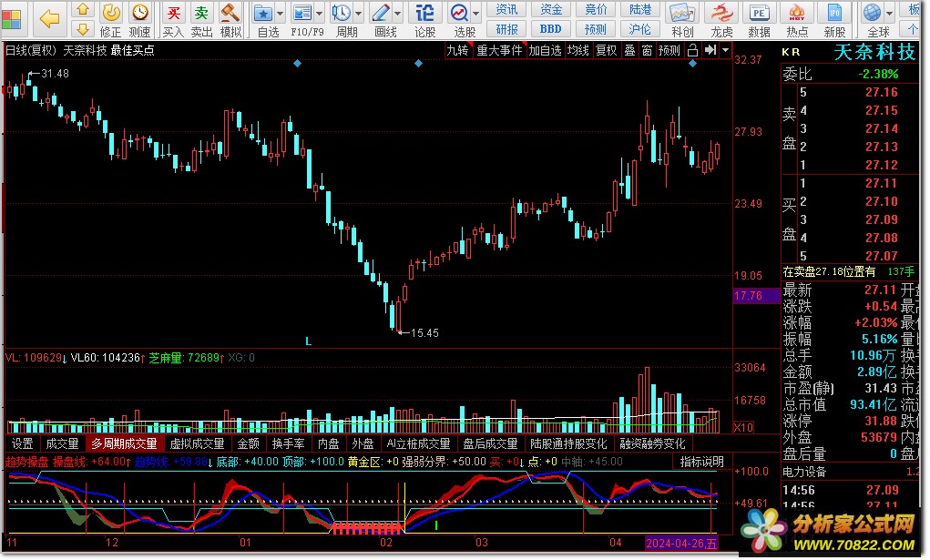Expand the 自选 dropdown arrow
Image resolution: width=930 pixels, height=560 pixels.
(x=280, y=13)
